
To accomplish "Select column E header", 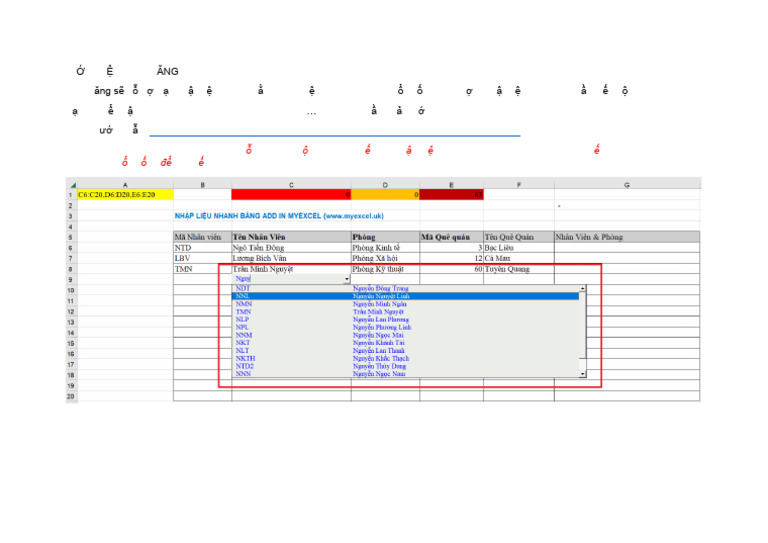I will [x=452, y=185].
